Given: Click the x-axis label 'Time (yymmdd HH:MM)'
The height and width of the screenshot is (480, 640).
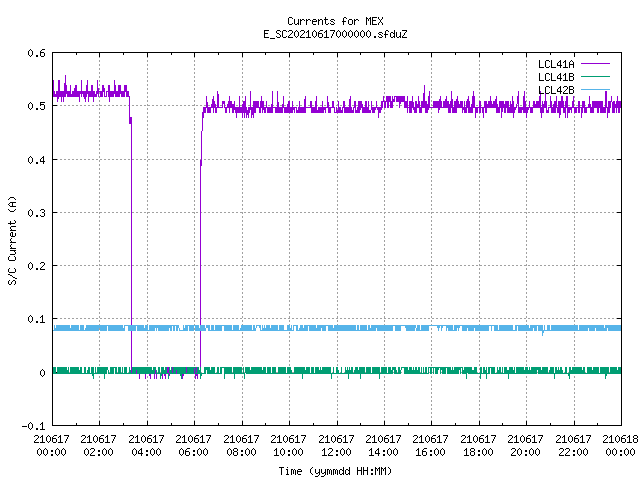Looking at the screenshot, I should pos(335,471).
